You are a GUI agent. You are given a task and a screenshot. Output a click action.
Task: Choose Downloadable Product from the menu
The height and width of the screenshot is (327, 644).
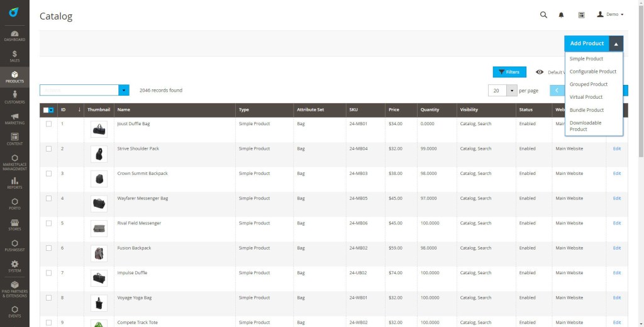click(586, 126)
